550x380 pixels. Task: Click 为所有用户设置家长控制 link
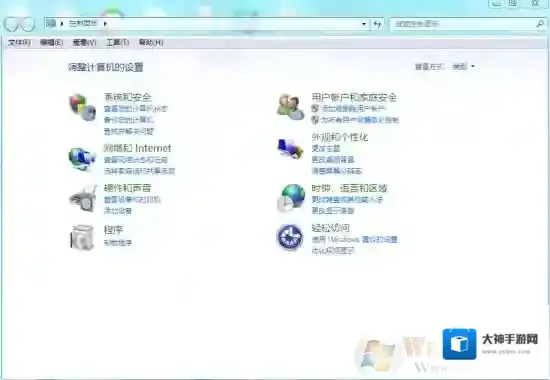[360, 120]
